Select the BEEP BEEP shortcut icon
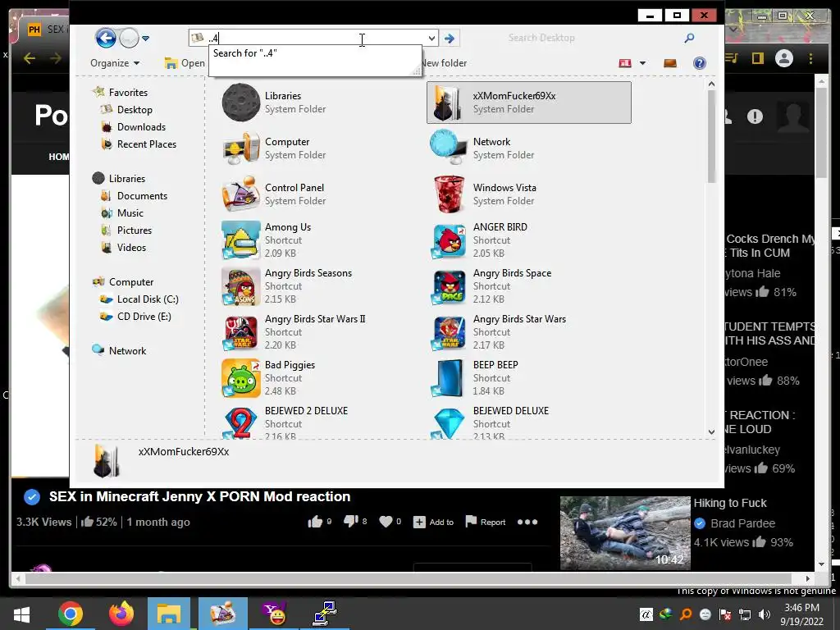The image size is (840, 630). [x=449, y=378]
